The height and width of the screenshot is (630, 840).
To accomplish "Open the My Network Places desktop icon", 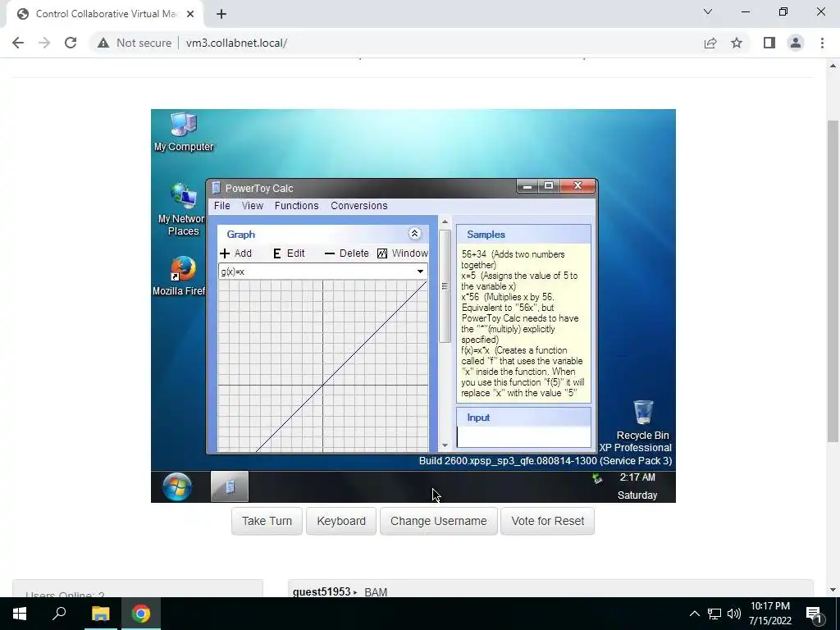I will (x=183, y=209).
